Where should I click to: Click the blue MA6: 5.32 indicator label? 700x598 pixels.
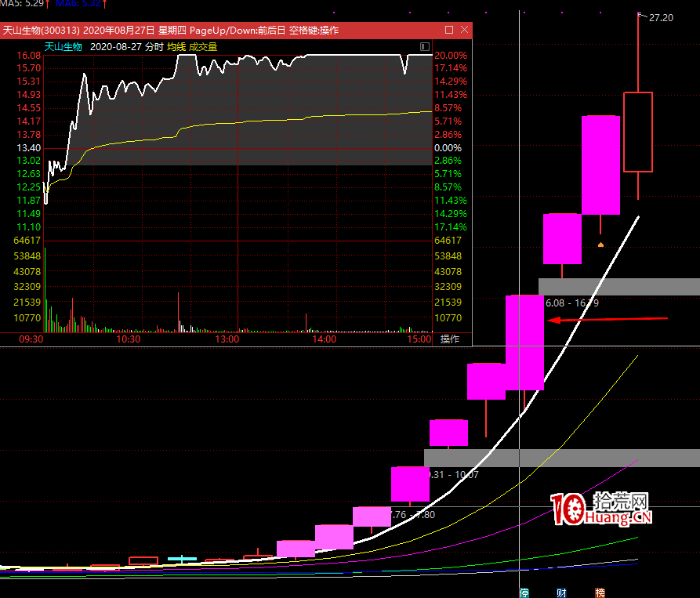pos(78,4)
